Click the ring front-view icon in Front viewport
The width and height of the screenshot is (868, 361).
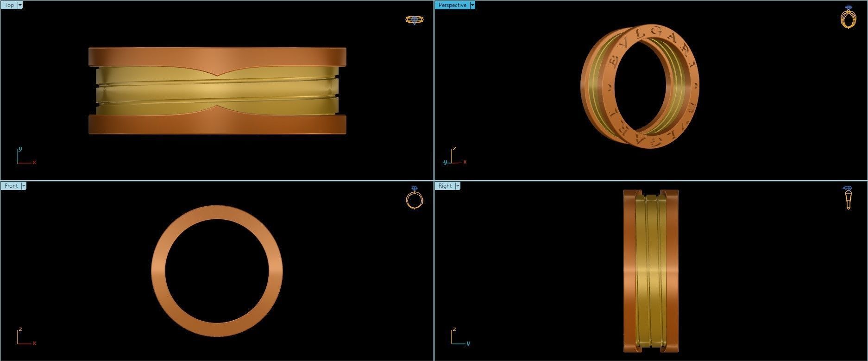pyautogui.click(x=414, y=197)
